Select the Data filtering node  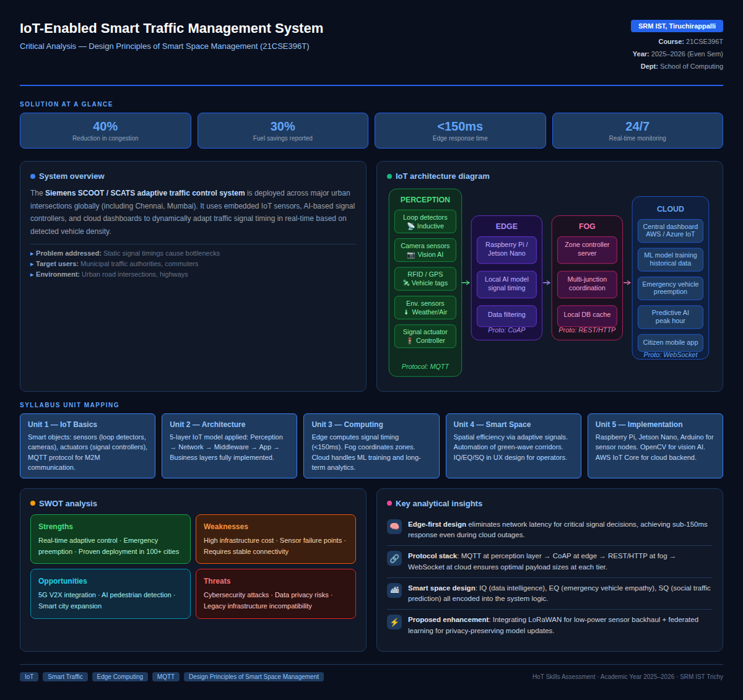pyautogui.click(x=506, y=315)
